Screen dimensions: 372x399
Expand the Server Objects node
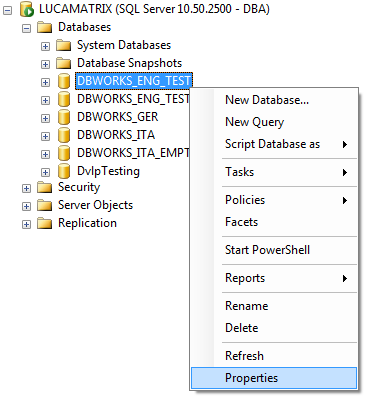[26, 206]
